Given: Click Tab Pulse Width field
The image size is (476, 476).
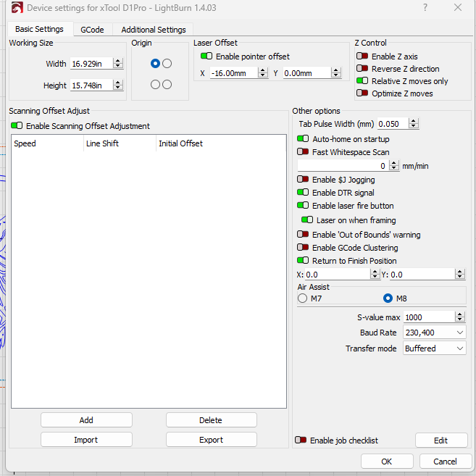Looking at the screenshot, I should click(x=393, y=124).
